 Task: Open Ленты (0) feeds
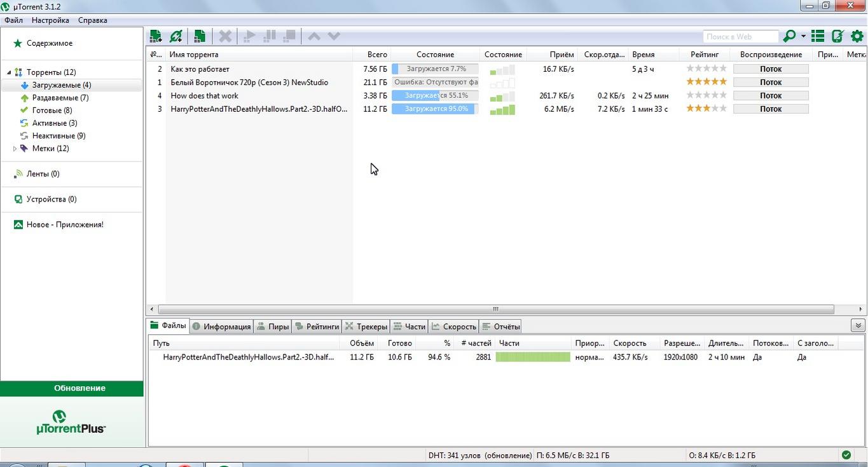[43, 173]
